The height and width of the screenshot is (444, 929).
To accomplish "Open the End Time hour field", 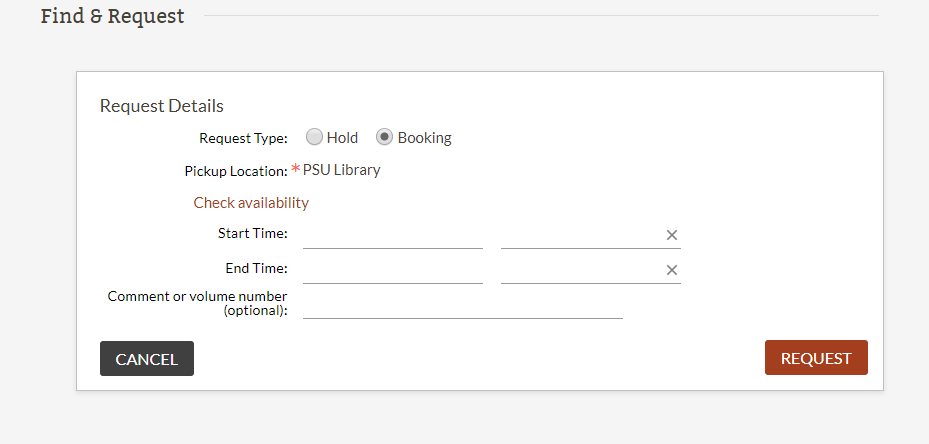I will (582, 270).
